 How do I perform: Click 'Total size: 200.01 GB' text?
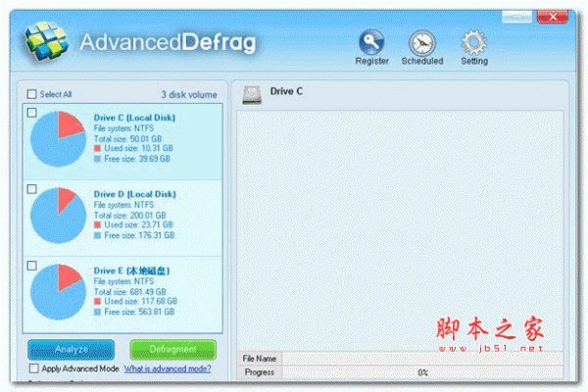129,216
